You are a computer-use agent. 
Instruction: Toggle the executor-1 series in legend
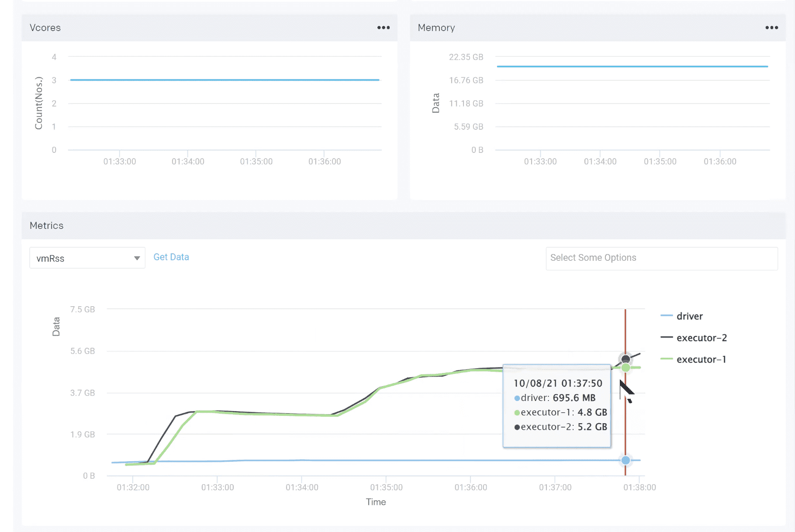(x=701, y=359)
